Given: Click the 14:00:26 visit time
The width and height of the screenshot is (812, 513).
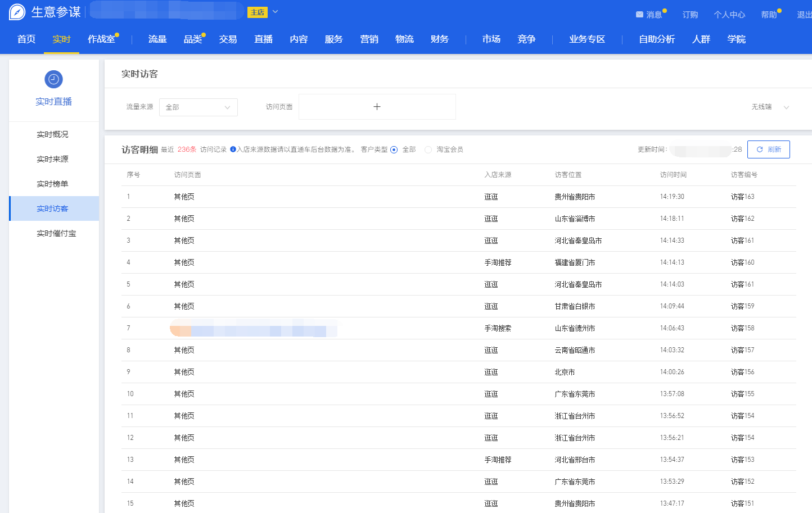Looking at the screenshot, I should (672, 372).
